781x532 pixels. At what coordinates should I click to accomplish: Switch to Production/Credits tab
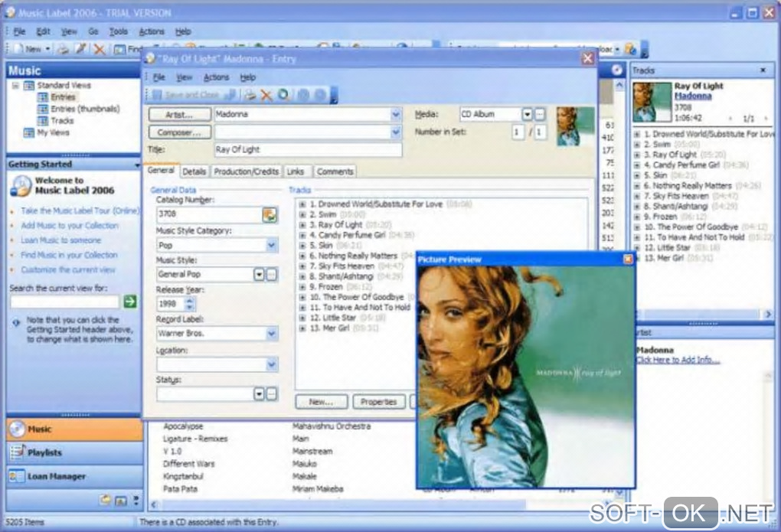pyautogui.click(x=246, y=171)
